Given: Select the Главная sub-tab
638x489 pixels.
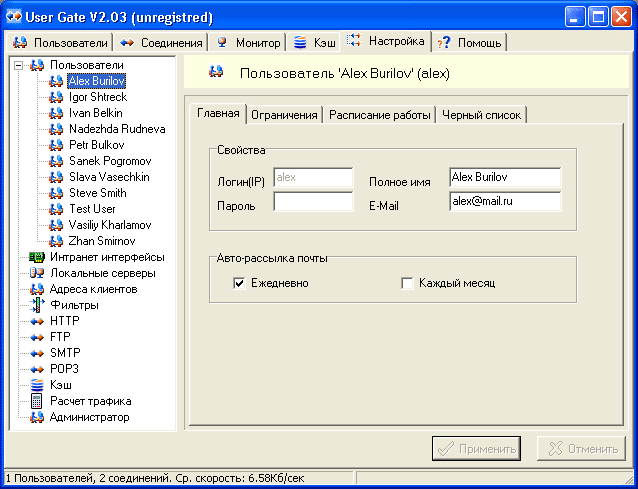Looking at the screenshot, I should click(x=218, y=113).
